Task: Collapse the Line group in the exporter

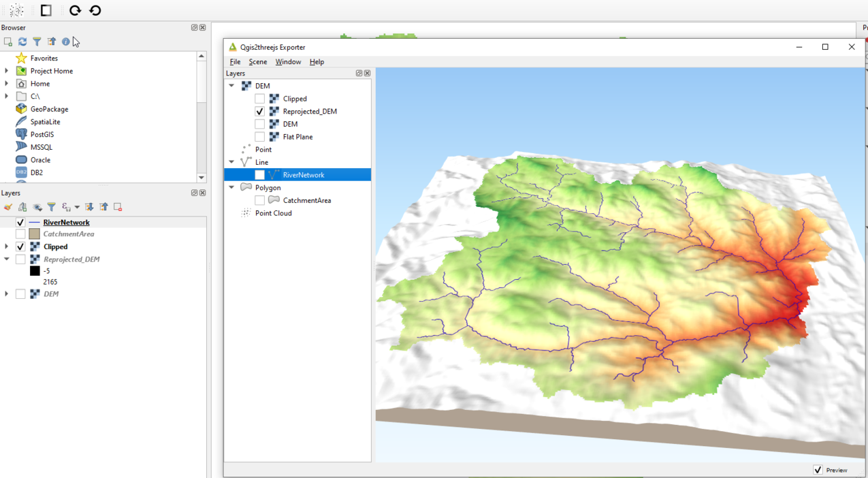Action: [231, 162]
